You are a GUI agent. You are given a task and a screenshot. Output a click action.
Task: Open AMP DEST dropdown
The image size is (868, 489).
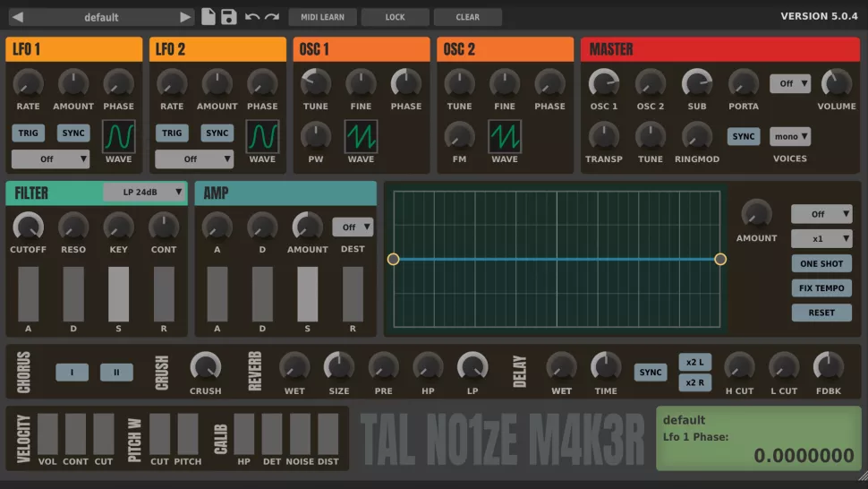pos(353,227)
